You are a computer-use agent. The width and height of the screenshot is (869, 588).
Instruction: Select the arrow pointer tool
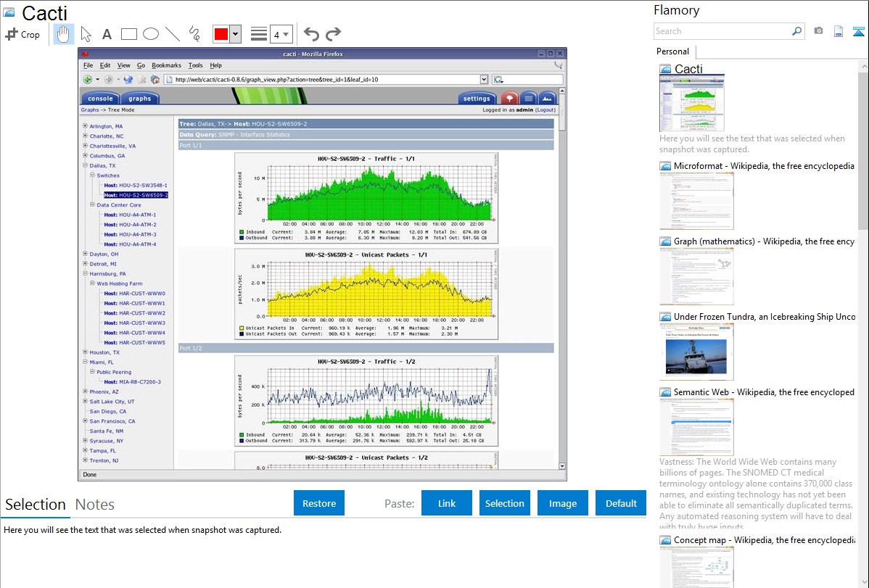point(86,34)
